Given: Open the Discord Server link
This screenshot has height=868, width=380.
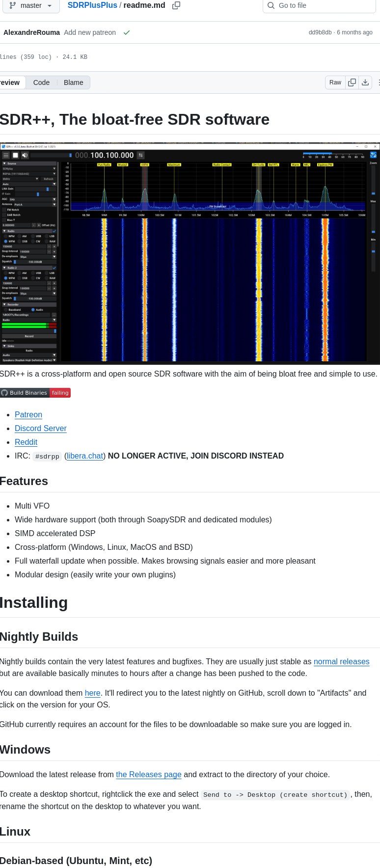Looking at the screenshot, I should coord(41,428).
